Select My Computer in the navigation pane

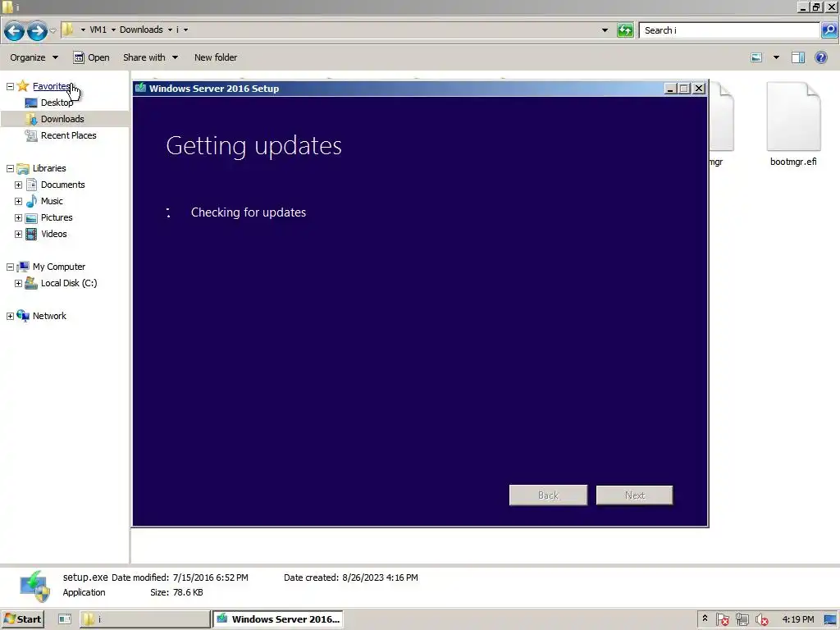59,267
